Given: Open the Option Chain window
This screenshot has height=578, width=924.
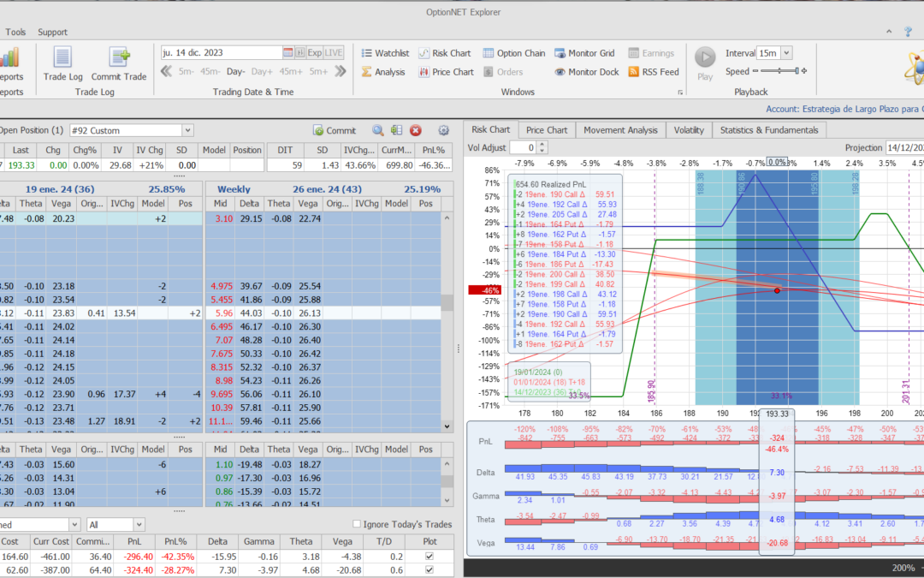Looking at the screenshot, I should (513, 53).
